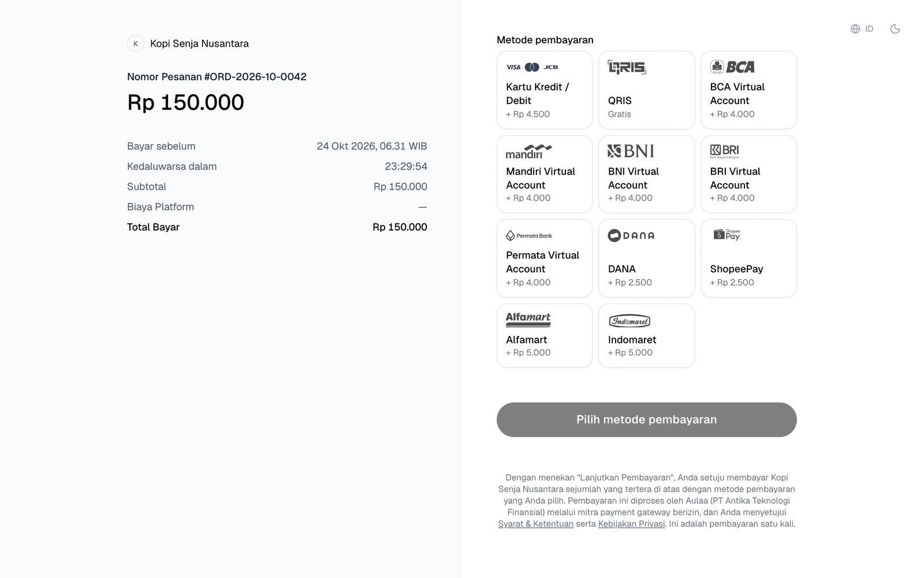Screen dimensions: 924x578
Task: Click the Pilih metode pembayaran button
Action: [x=647, y=420]
